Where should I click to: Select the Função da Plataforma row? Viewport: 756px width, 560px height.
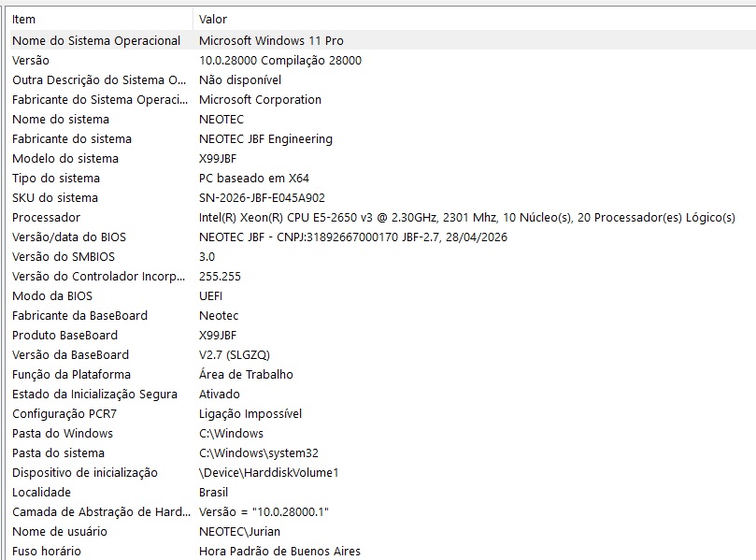tap(71, 375)
